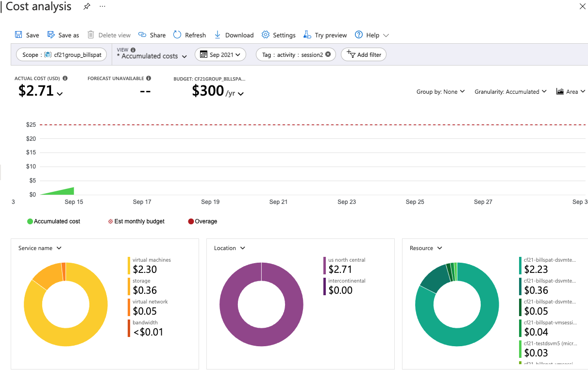Open the Accumulated costs view dropdown
This screenshot has width=588, height=370.
(152, 56)
